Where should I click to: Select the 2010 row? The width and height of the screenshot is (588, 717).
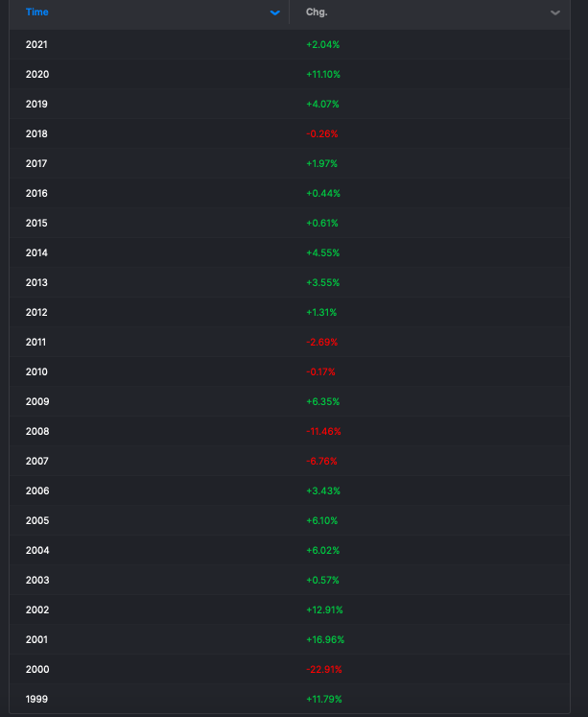pos(290,371)
